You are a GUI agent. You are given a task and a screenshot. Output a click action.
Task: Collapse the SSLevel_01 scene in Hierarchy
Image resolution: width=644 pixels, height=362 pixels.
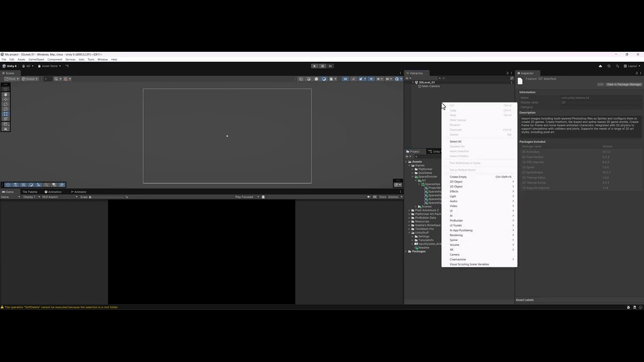(413, 82)
